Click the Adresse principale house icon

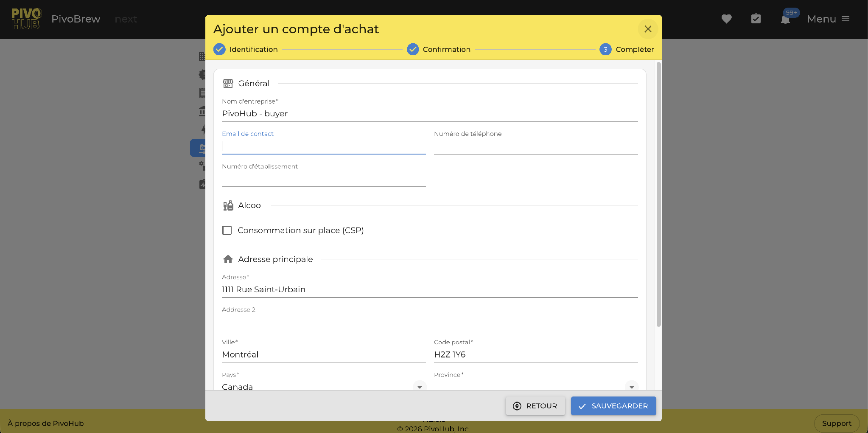point(228,259)
